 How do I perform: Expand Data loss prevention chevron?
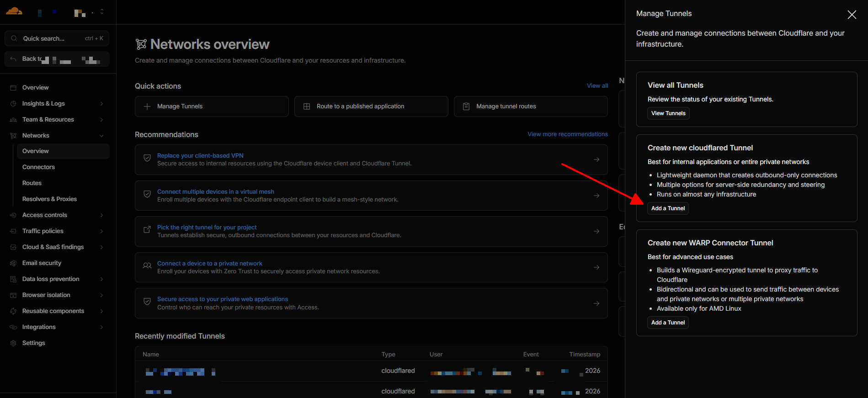(x=101, y=279)
